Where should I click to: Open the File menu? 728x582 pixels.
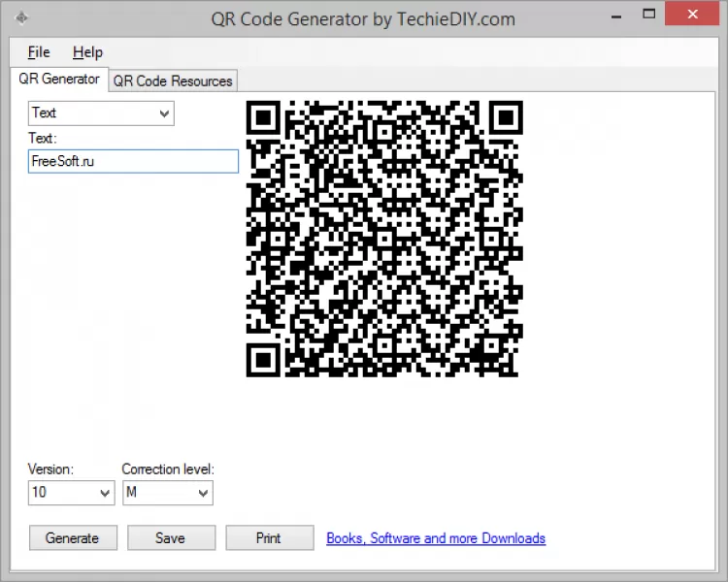click(x=39, y=52)
